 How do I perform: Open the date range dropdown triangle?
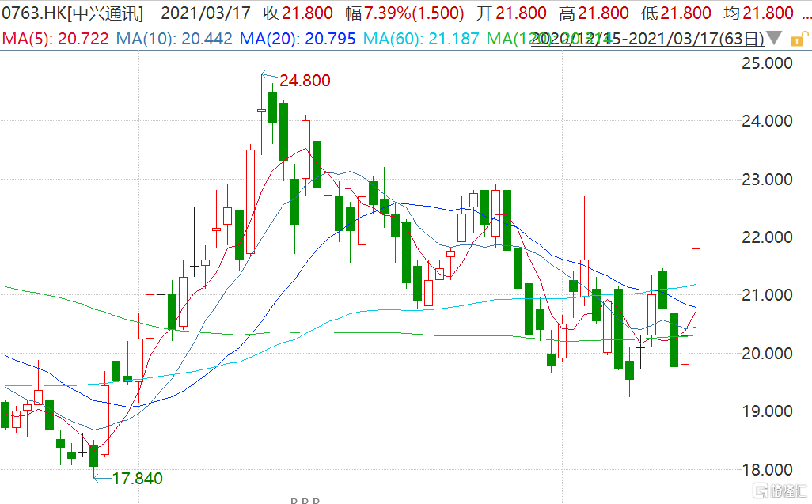(775, 38)
